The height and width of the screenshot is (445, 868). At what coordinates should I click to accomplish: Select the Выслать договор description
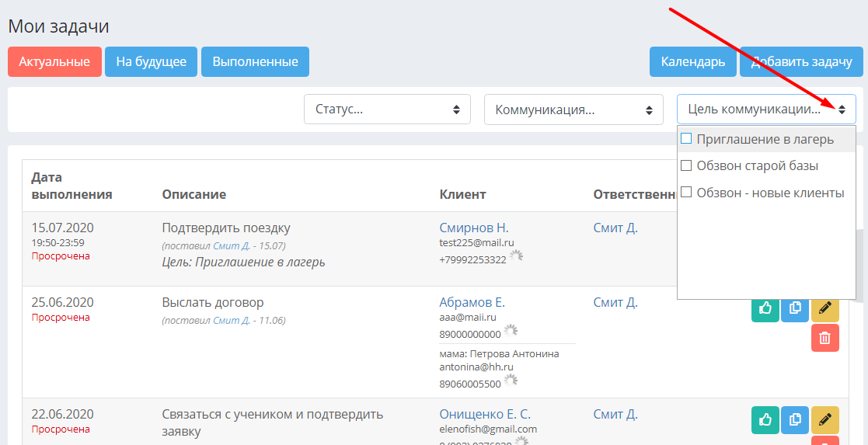[213, 302]
